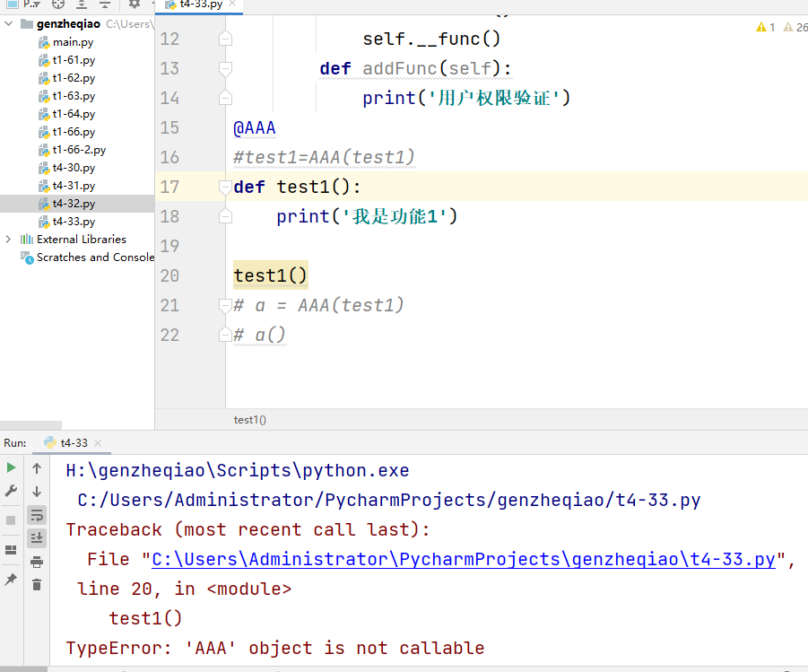Image resolution: width=808 pixels, height=672 pixels.
Task: Click the @AAA decorator on line 15
Action: click(255, 128)
